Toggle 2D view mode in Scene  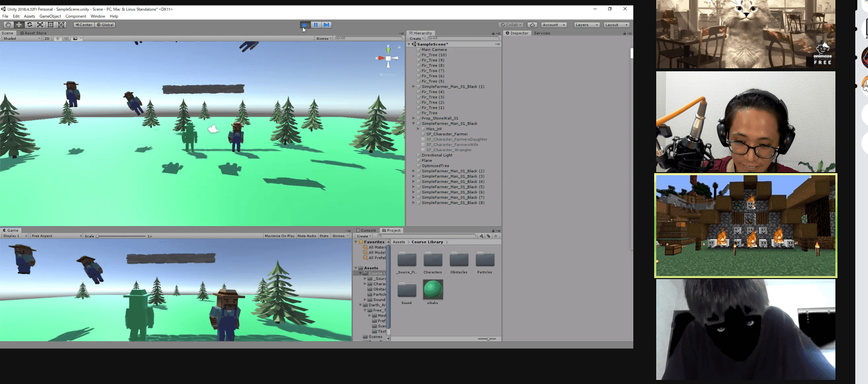coord(47,39)
